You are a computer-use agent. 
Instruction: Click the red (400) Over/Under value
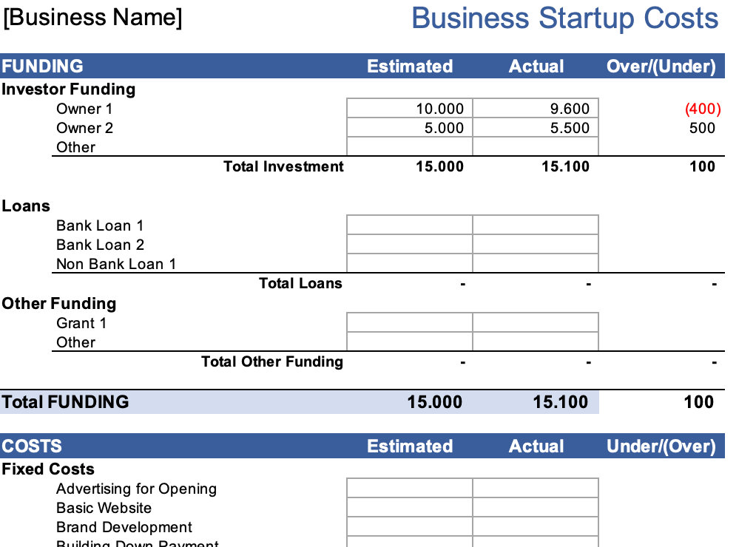tap(702, 109)
